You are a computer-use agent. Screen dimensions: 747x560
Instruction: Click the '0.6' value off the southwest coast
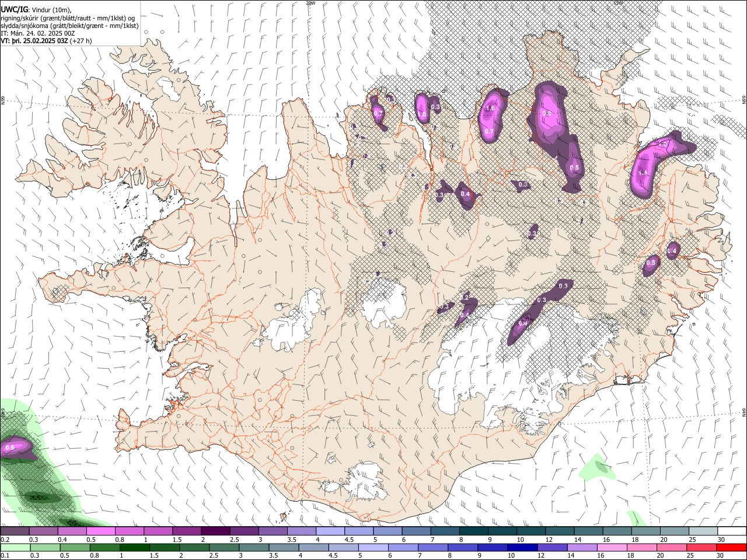[9, 448]
